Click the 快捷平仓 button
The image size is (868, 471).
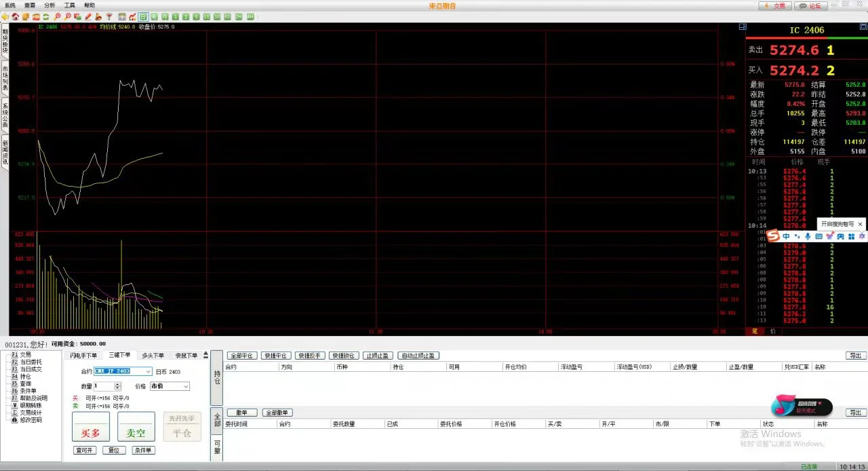[276, 356]
